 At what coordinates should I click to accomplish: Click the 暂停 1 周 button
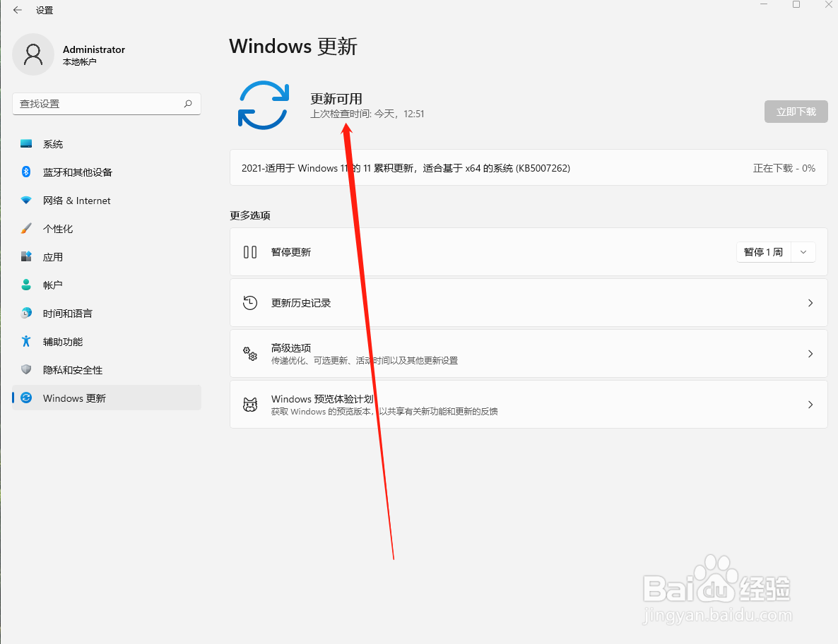[763, 252]
